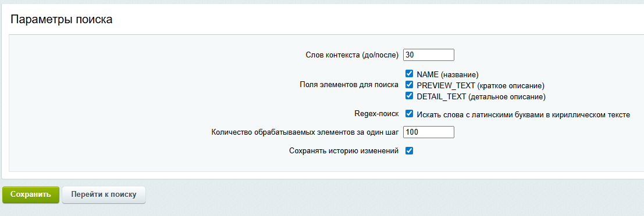Click 'DETAIL_TEXT (детальное описание)' label text
The image size is (644, 216).
tap(481, 97)
